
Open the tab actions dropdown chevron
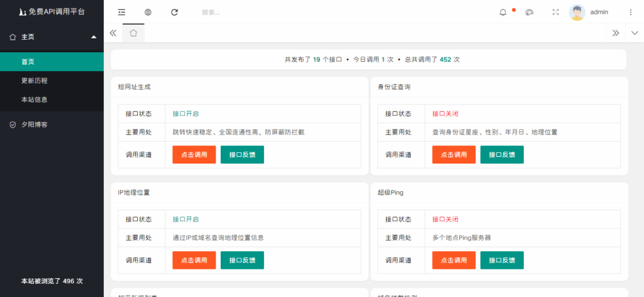click(634, 33)
